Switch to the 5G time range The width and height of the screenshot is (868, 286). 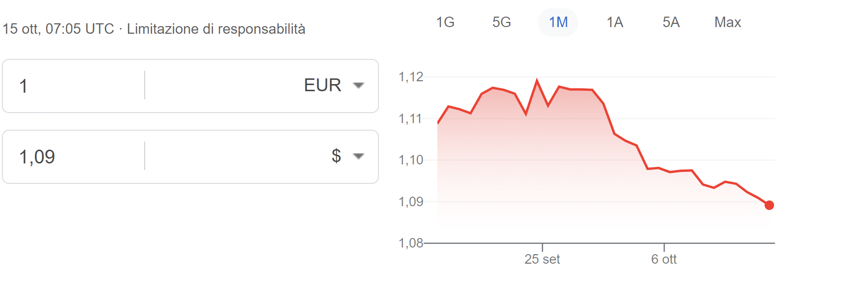(501, 22)
